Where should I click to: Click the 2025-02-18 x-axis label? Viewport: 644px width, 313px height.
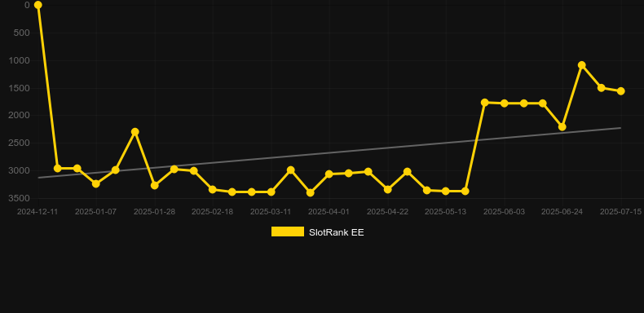pos(212,212)
